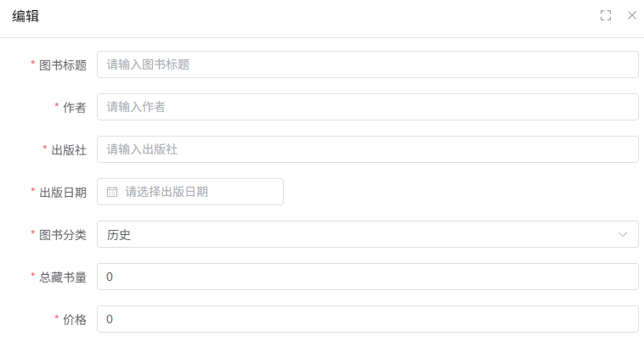This screenshot has height=347, width=644.
Task: Click the 出版社 label
Action: tap(69, 149)
